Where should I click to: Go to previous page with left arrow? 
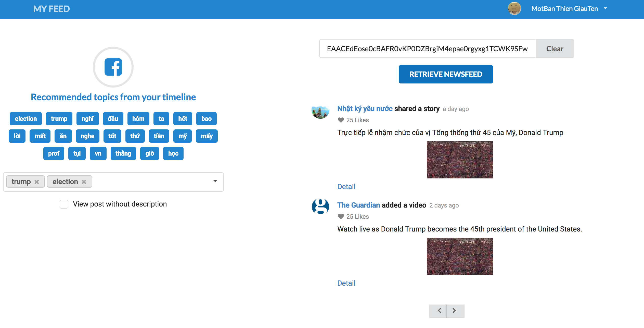(439, 311)
